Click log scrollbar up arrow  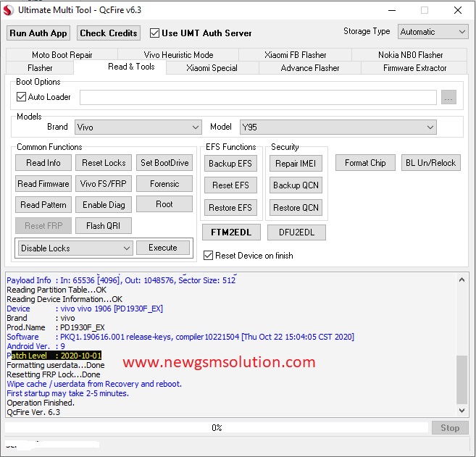(462, 280)
